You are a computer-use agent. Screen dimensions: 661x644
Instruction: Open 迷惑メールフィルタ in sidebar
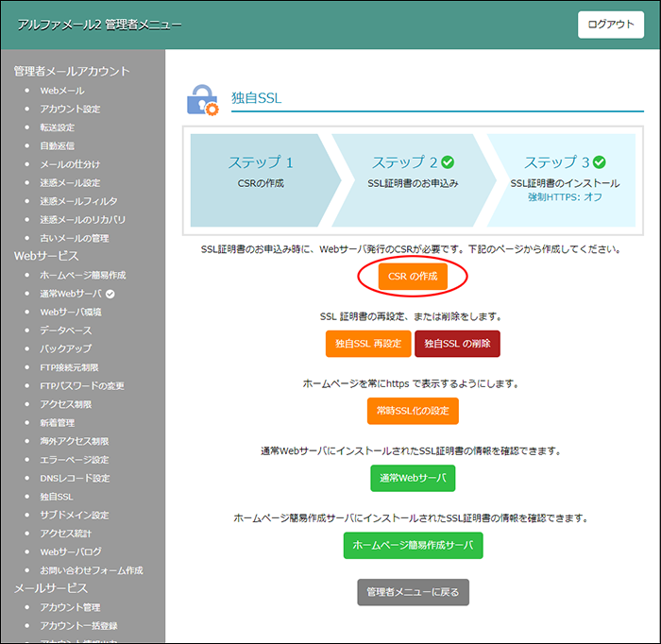(x=78, y=201)
